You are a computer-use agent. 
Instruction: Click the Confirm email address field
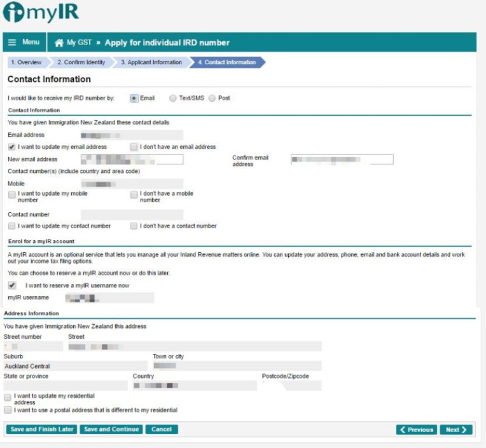pyautogui.click(x=342, y=160)
